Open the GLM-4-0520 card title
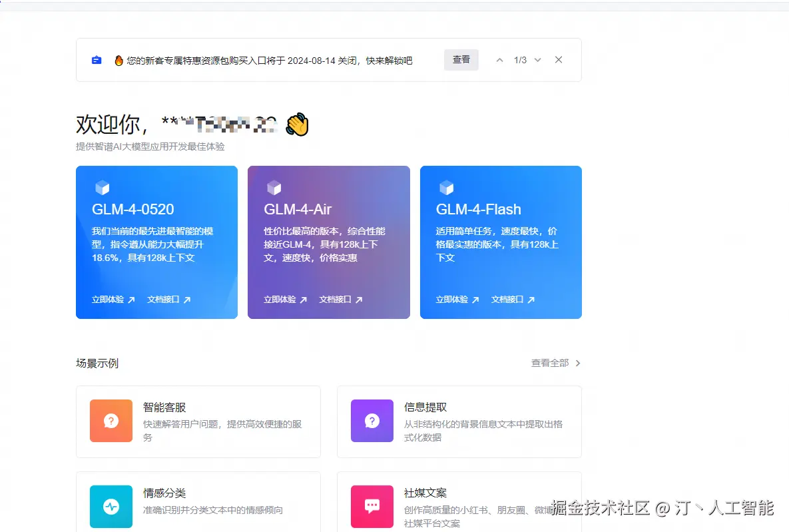789x532 pixels. click(x=133, y=209)
